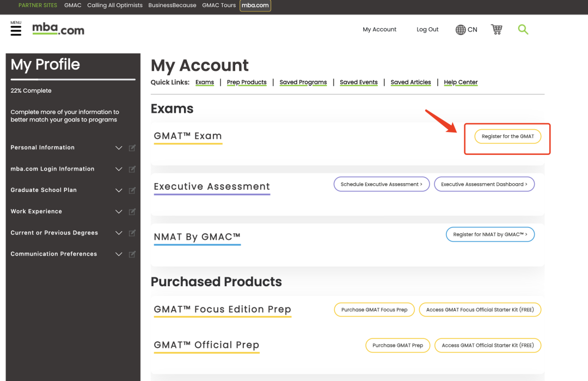Select BusinessBecause in partner sites bar
588x381 pixels.
click(172, 5)
